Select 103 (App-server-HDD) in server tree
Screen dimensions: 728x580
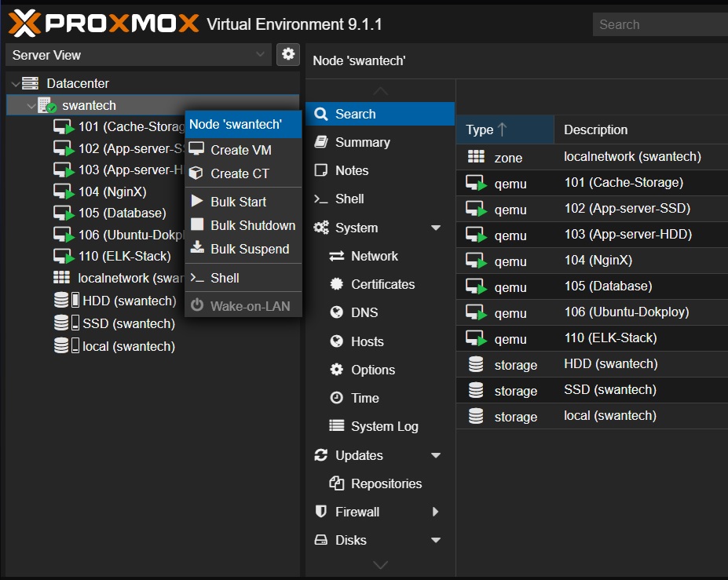point(131,170)
